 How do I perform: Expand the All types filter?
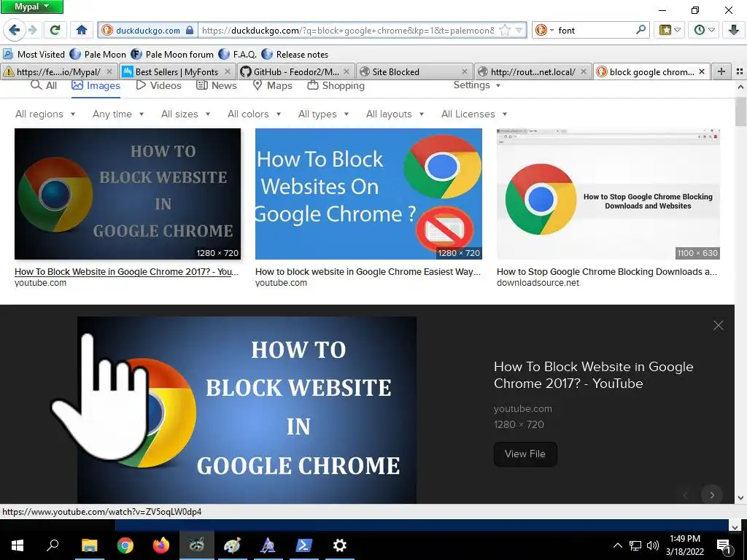[x=323, y=114]
